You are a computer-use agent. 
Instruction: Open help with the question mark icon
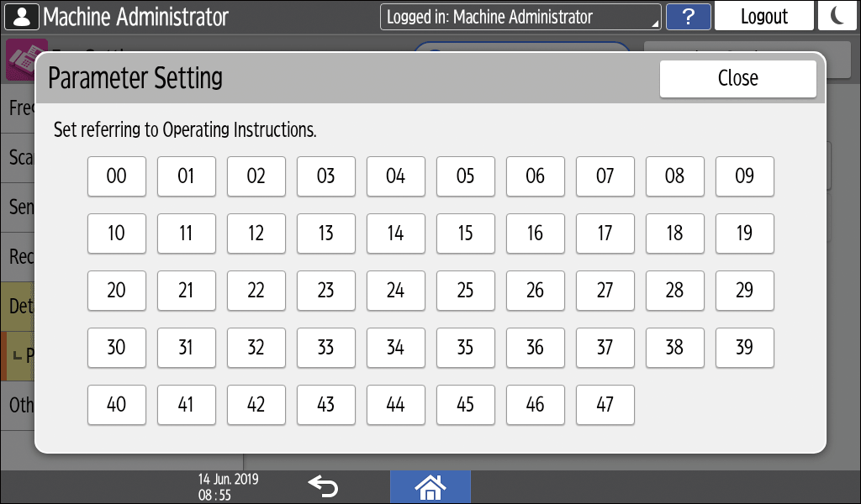[687, 17]
